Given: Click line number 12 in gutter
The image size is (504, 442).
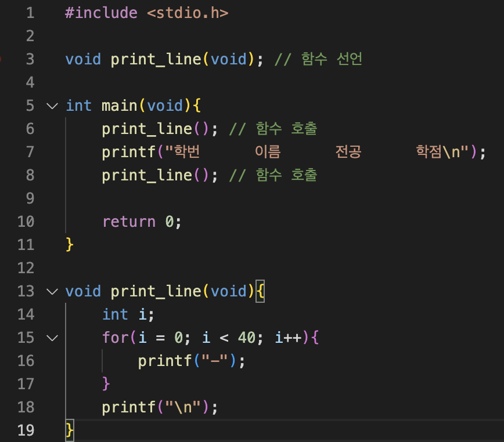Looking at the screenshot, I should [26, 268].
